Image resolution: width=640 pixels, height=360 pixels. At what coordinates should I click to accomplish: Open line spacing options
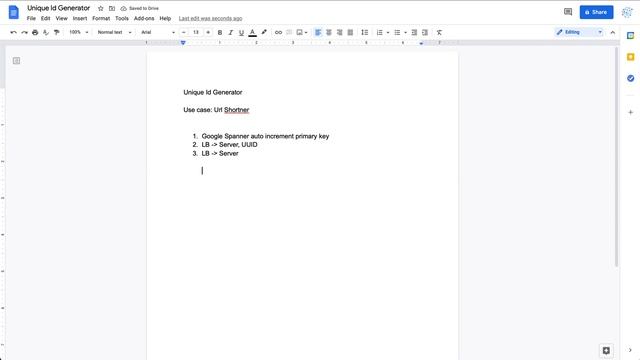pos(364,32)
